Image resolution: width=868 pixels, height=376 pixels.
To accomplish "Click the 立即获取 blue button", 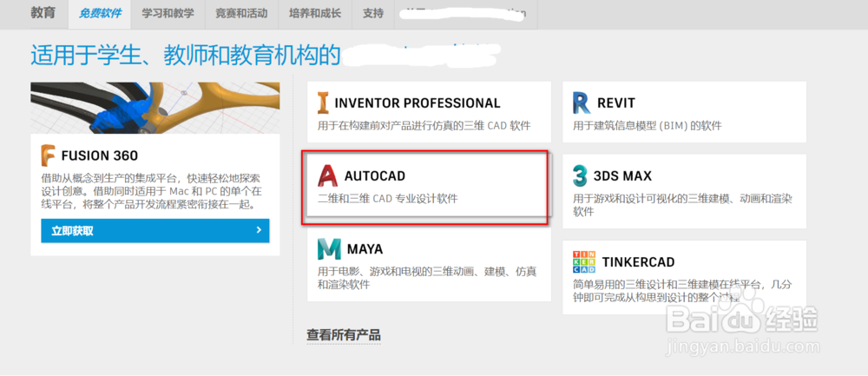I will click(155, 230).
